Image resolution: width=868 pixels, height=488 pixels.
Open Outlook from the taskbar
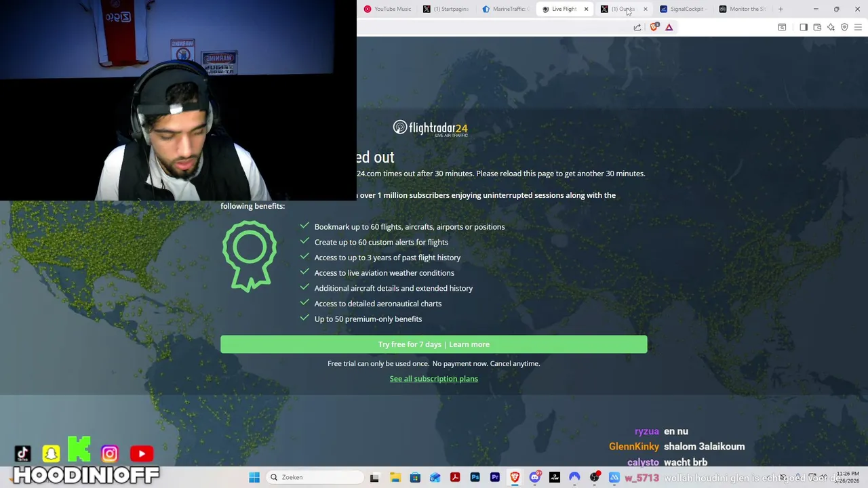coord(435,477)
